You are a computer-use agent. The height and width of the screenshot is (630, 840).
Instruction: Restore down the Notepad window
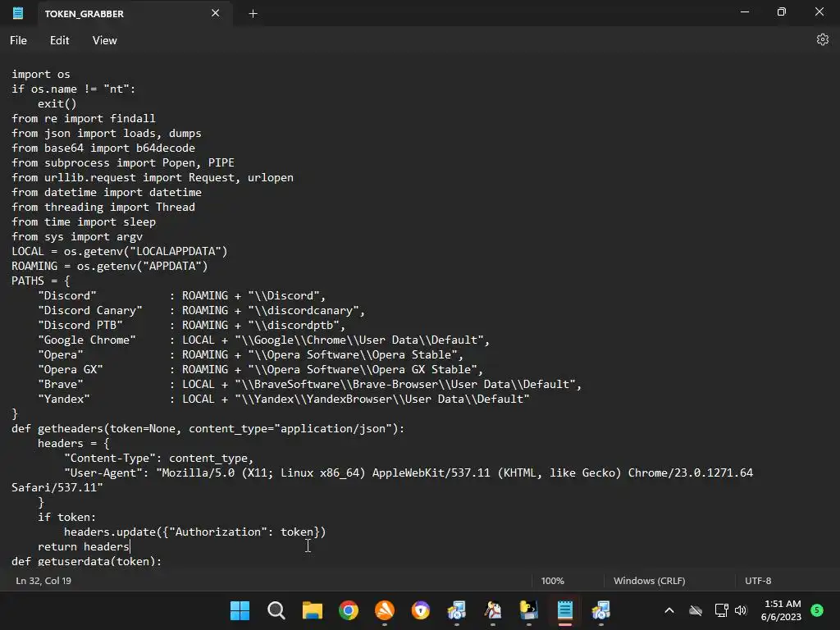(x=782, y=11)
